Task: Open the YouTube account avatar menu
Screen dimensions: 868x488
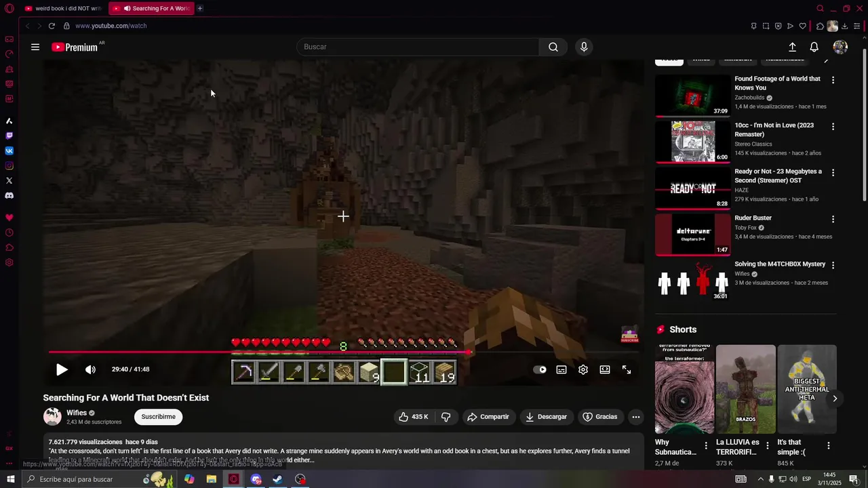Action: 840,47
